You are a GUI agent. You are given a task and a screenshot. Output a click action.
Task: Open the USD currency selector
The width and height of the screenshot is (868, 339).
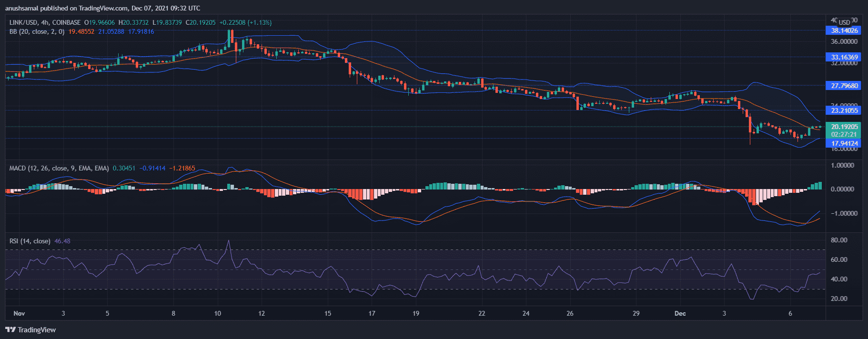pyautogui.click(x=845, y=22)
